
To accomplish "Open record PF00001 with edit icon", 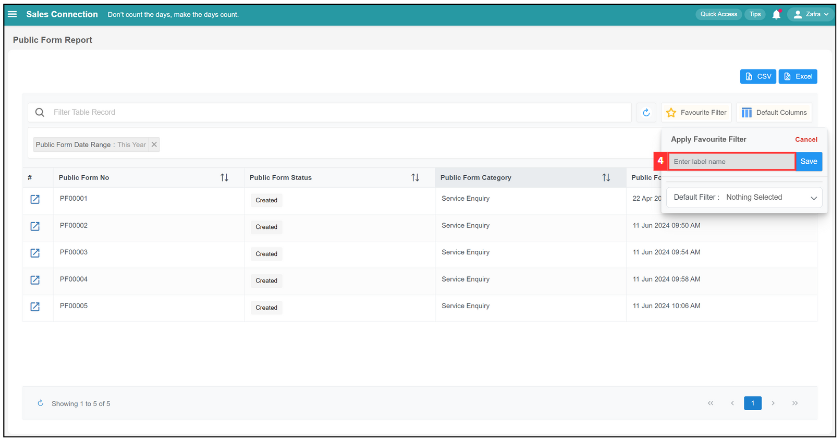I will pos(35,200).
